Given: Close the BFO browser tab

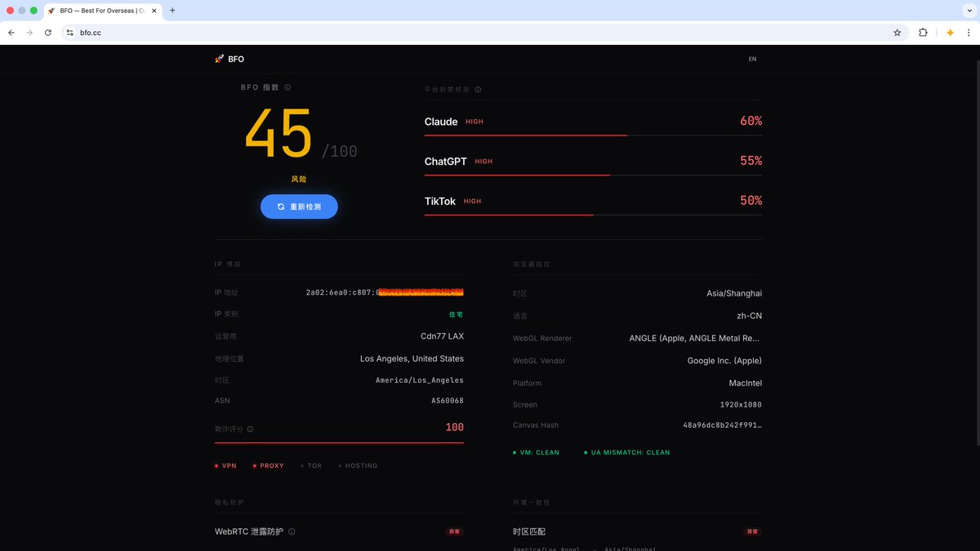Looking at the screenshot, I should coord(154,11).
